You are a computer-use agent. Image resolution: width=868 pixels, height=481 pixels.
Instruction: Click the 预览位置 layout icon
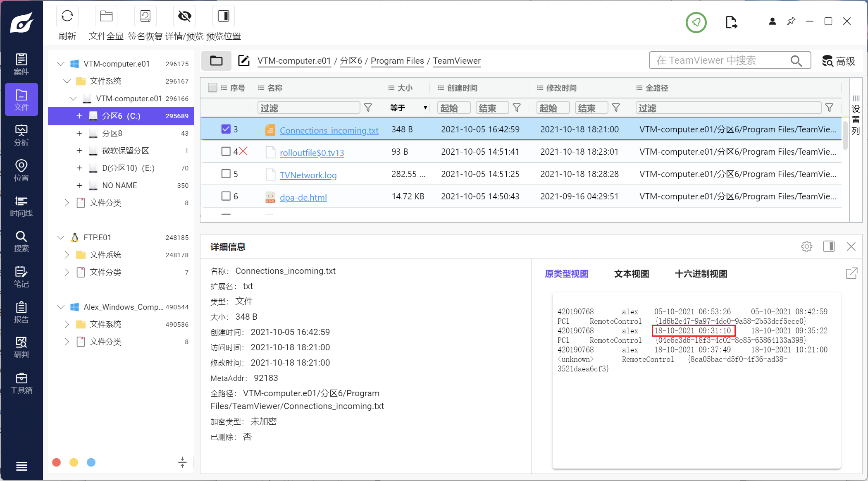click(223, 16)
